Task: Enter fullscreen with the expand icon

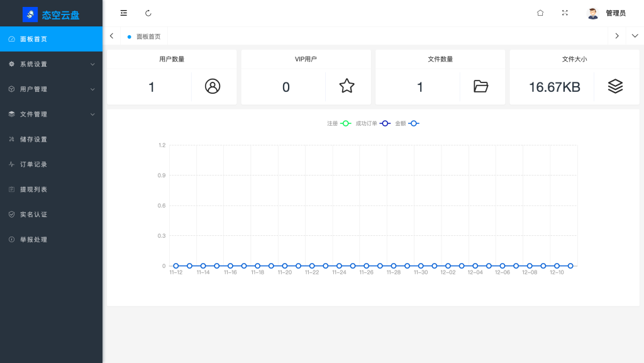Action: [x=565, y=13]
